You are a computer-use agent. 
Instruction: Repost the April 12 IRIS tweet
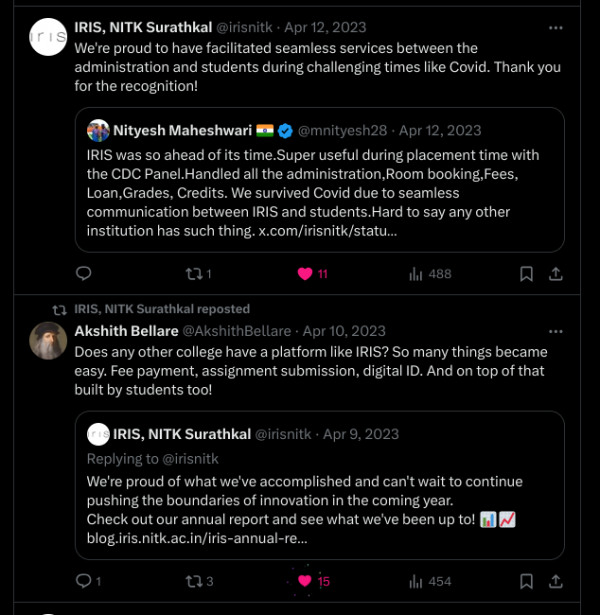tap(196, 274)
